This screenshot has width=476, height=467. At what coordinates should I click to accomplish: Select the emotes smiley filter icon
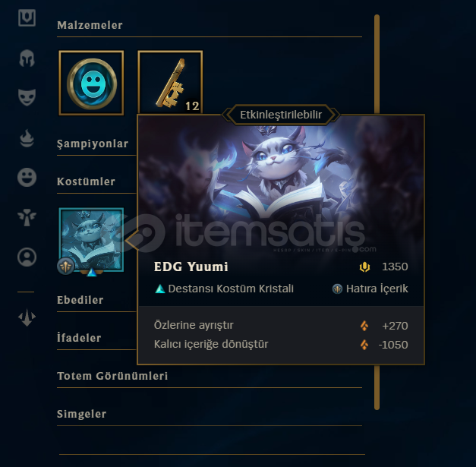(27, 178)
